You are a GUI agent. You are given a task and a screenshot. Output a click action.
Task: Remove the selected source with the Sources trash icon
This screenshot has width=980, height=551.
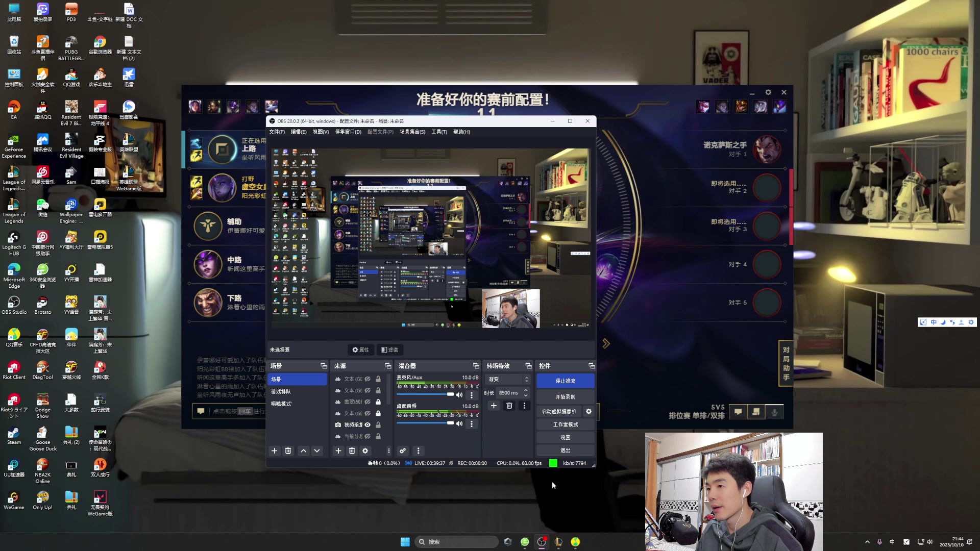point(352,451)
